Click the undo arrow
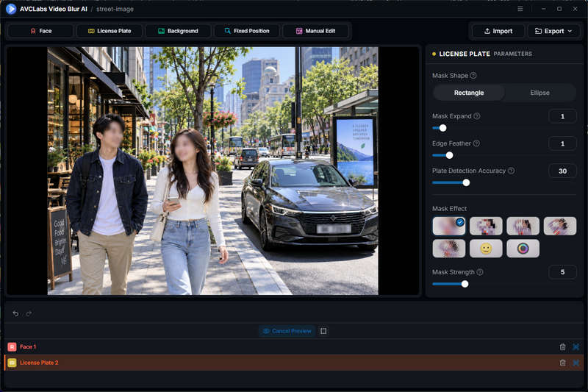 tap(15, 313)
